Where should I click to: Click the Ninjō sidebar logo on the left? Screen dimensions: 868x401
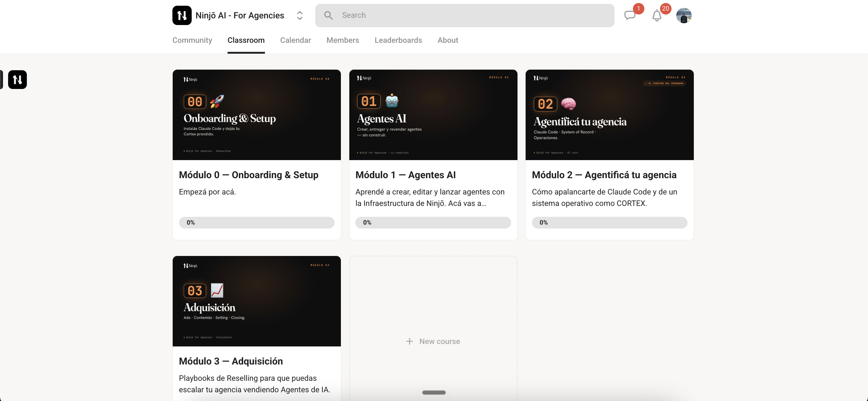click(x=17, y=80)
